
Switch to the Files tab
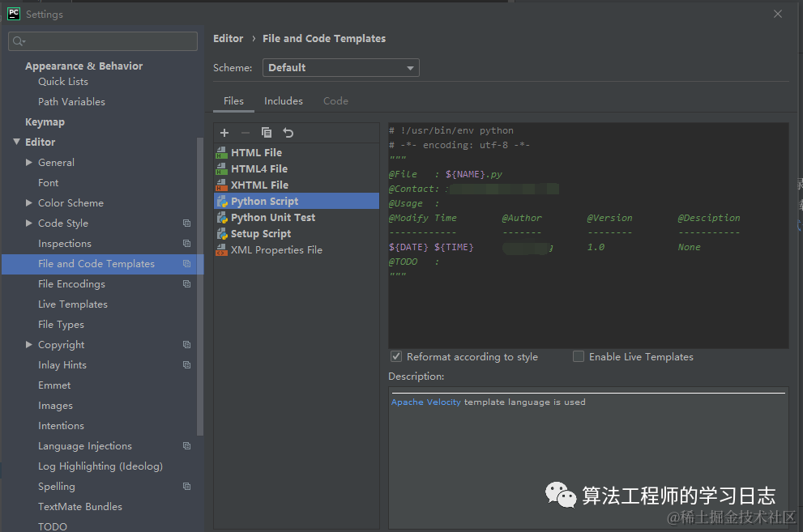(233, 101)
